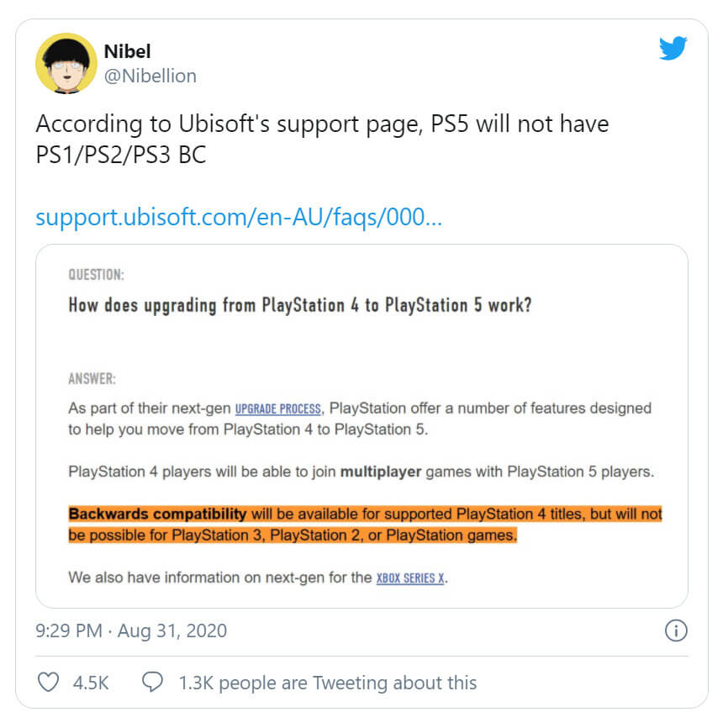Click the PS1/PS2/PS3 BC tweet line
The width and height of the screenshot is (728, 728).
(x=120, y=156)
